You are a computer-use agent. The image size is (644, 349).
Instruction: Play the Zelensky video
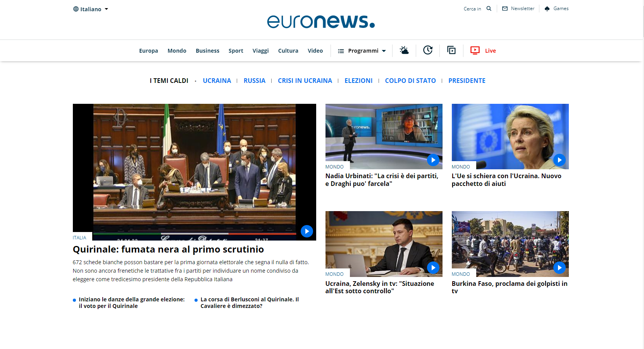click(433, 267)
